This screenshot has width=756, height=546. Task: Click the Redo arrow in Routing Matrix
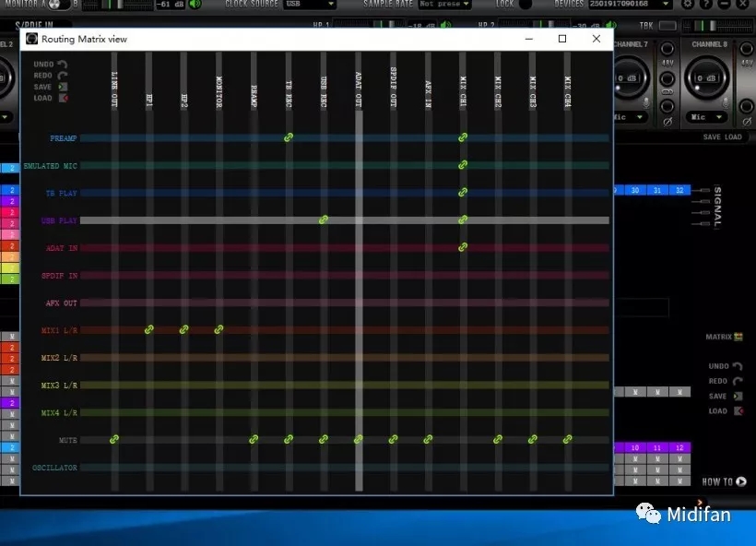(63, 76)
